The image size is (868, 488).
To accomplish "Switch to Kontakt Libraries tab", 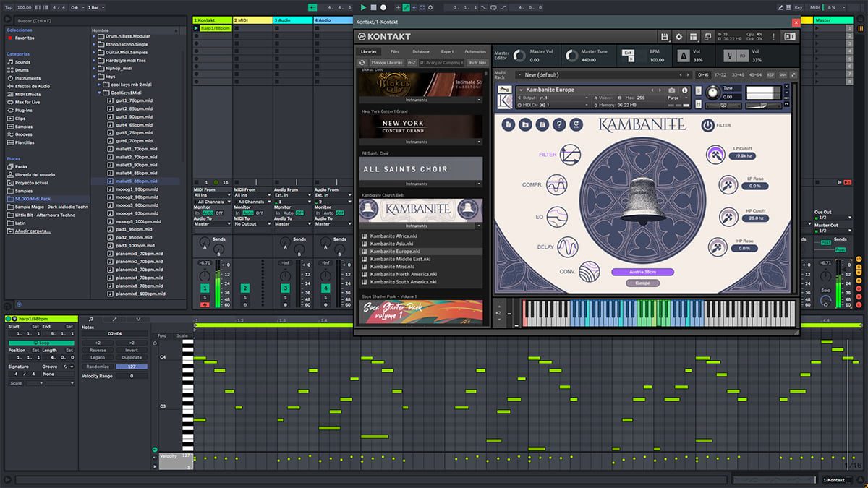I will 368,51.
